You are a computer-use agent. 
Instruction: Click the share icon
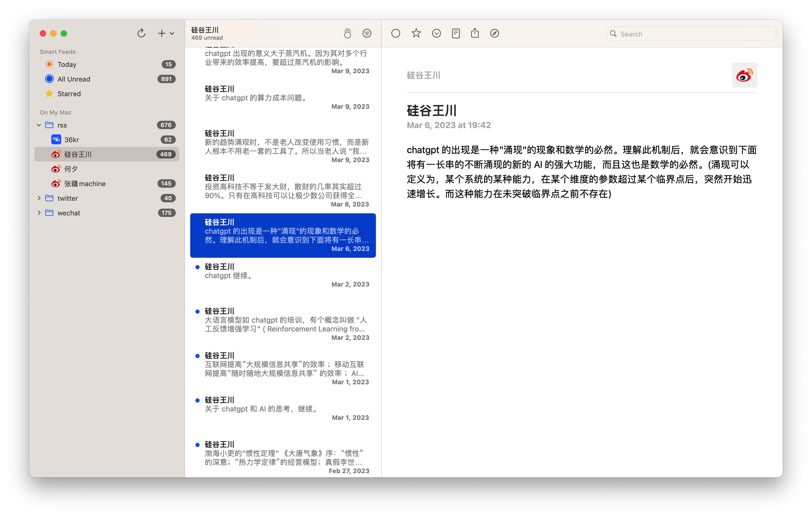(475, 33)
